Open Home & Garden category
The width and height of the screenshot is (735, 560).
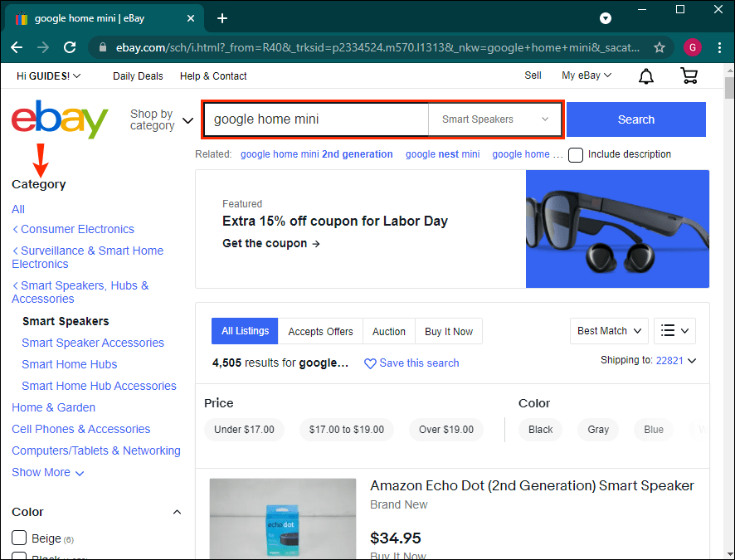[x=53, y=407]
